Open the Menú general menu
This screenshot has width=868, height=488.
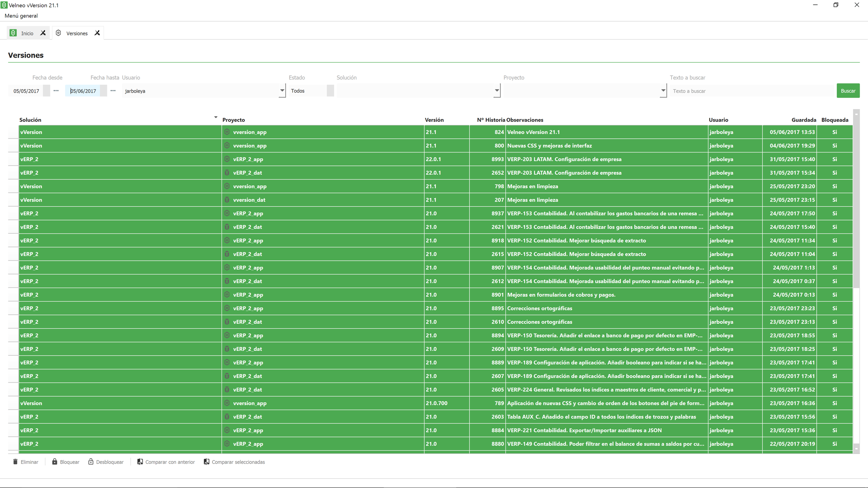(x=21, y=16)
